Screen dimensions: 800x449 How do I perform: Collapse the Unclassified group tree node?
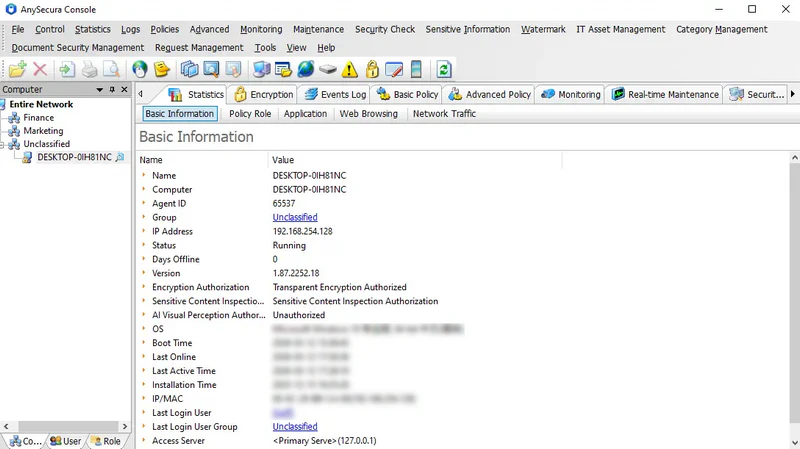coord(2,144)
